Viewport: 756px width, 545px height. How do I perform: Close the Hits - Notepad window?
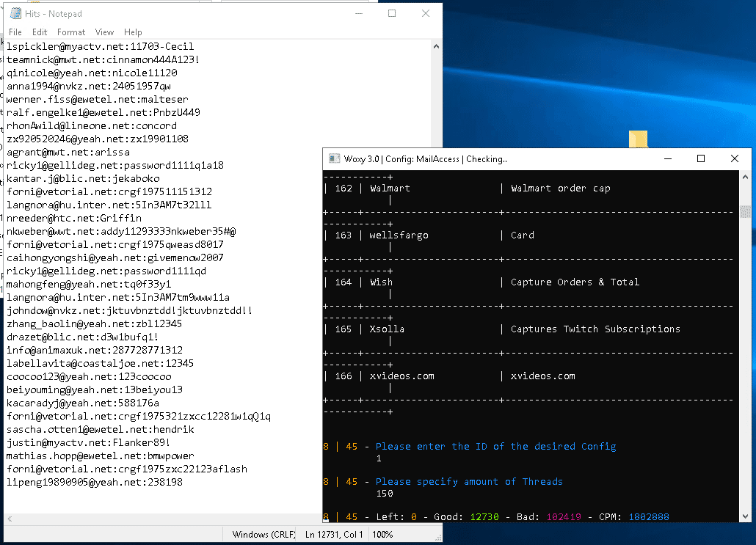tap(426, 14)
